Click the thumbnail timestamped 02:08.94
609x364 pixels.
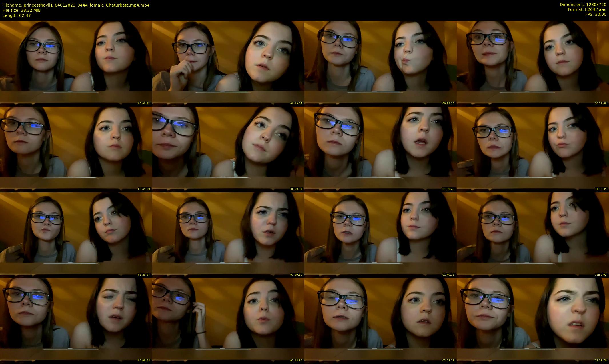click(x=76, y=320)
